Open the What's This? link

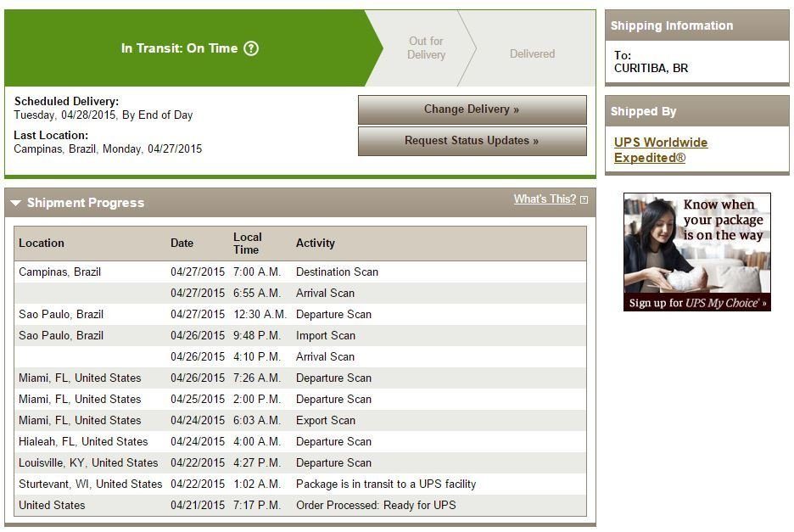click(545, 199)
